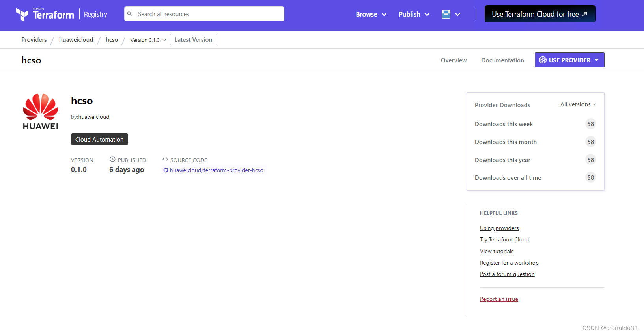Open the Using providers link
Screen dimensions: 644x334
click(x=499, y=228)
